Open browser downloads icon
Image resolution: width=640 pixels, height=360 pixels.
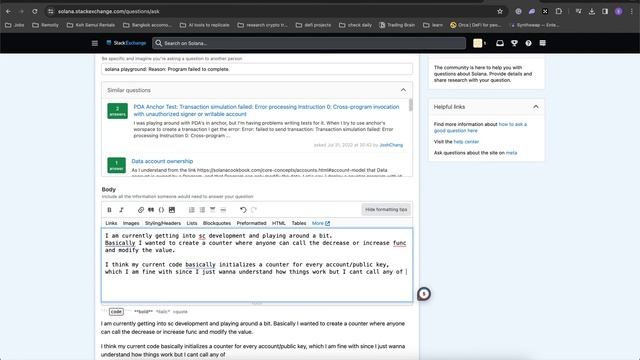point(592,11)
